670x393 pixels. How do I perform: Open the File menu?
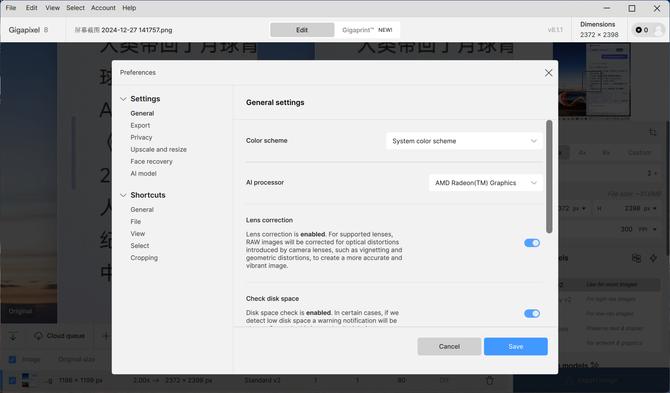[x=11, y=8]
